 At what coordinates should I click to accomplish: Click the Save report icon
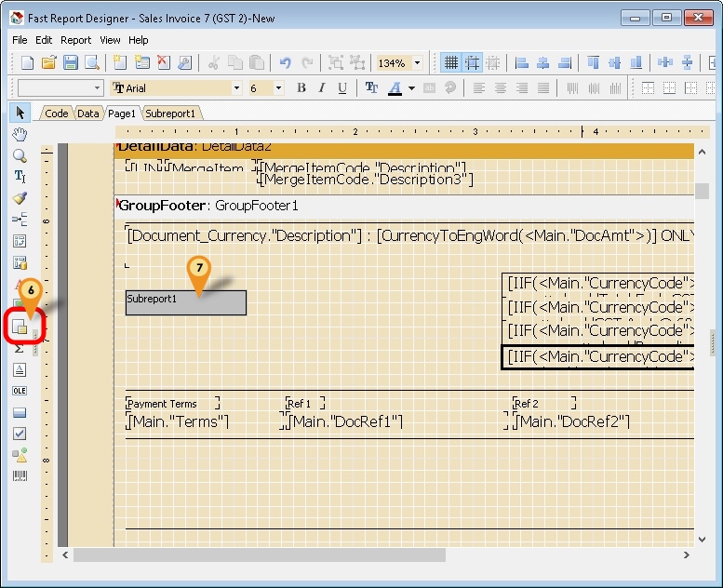pos(70,63)
